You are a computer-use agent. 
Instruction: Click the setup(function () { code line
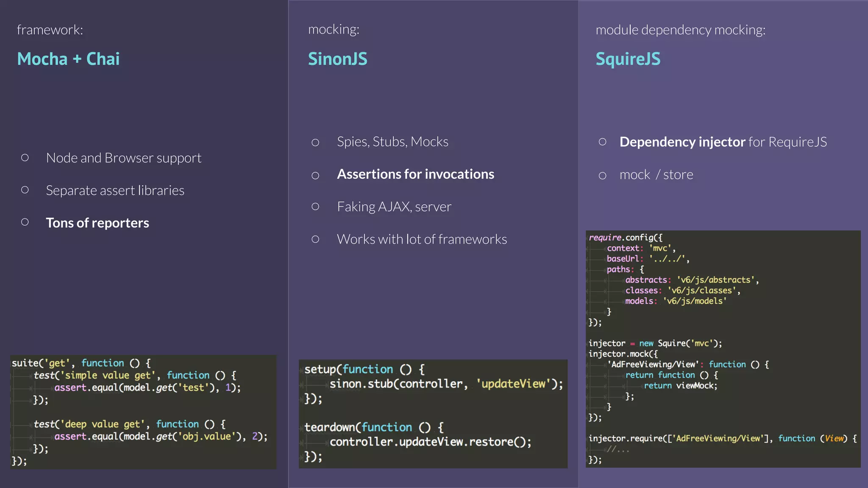coord(364,369)
